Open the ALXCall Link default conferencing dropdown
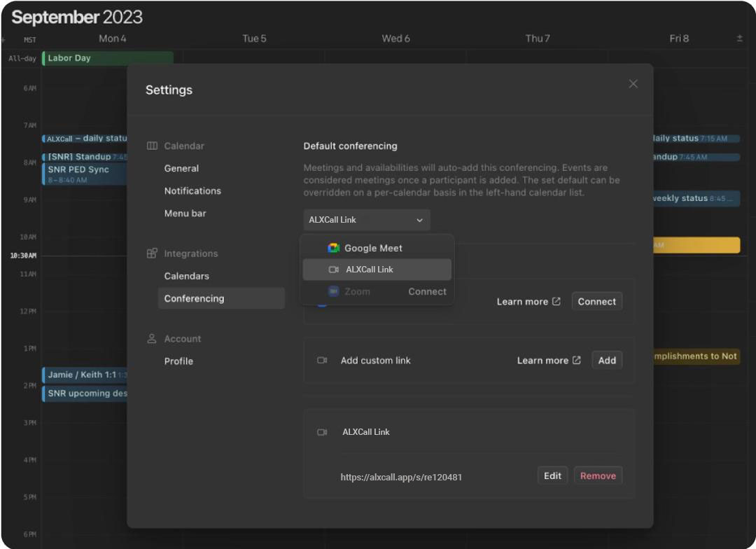756x549 pixels. pyautogui.click(x=367, y=220)
